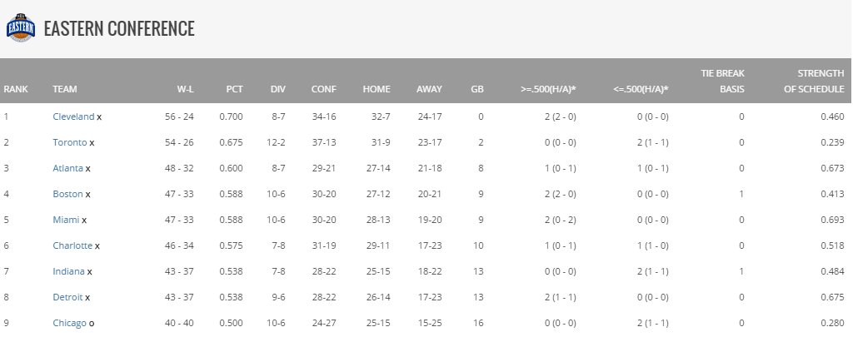Sort by the HOME record header
This screenshot has height=337, width=868.
coord(377,89)
